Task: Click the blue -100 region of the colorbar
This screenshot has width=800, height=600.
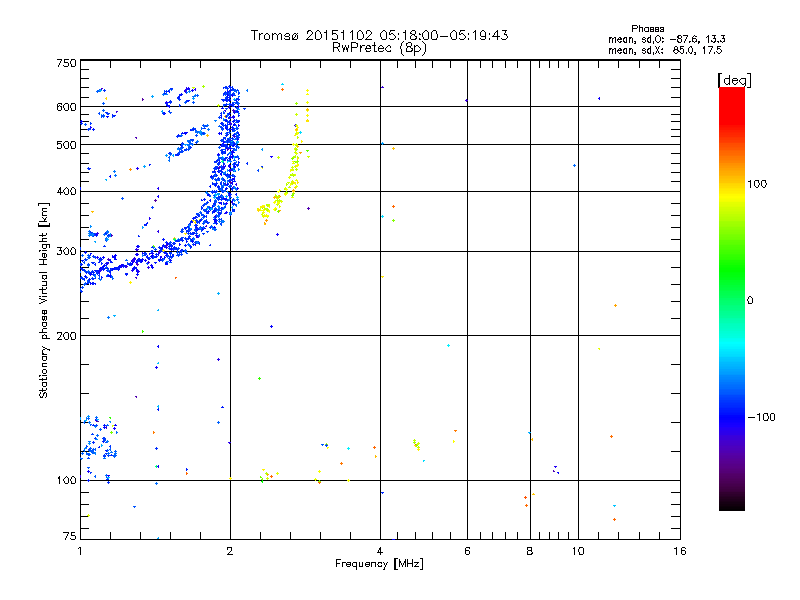Action: click(x=732, y=417)
